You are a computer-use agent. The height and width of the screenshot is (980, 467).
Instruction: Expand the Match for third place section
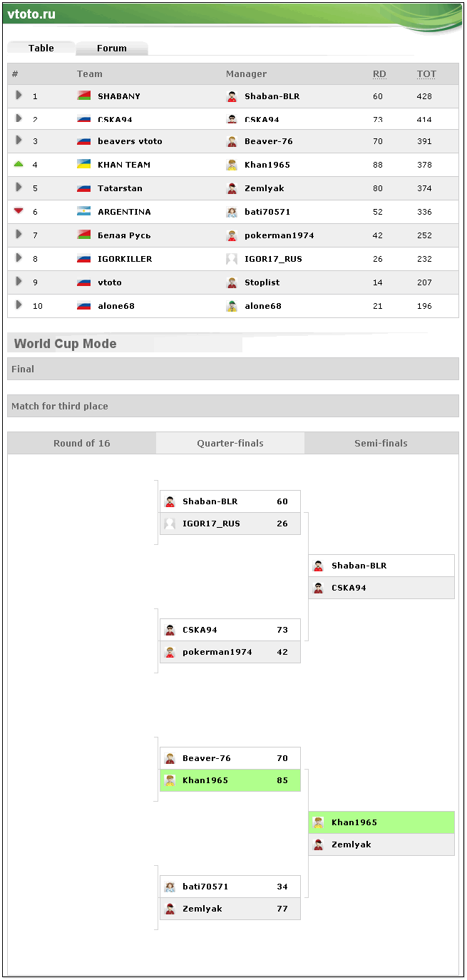click(233, 406)
